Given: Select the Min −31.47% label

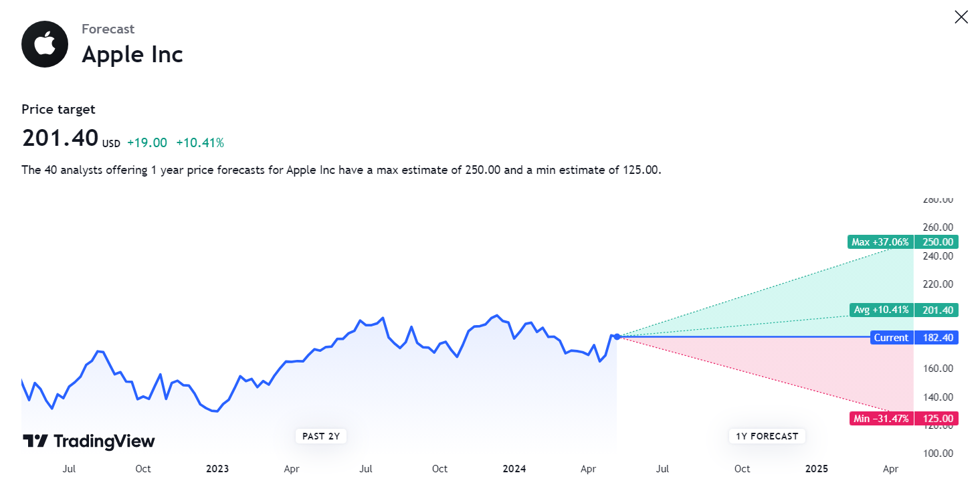Looking at the screenshot, I should [x=882, y=419].
